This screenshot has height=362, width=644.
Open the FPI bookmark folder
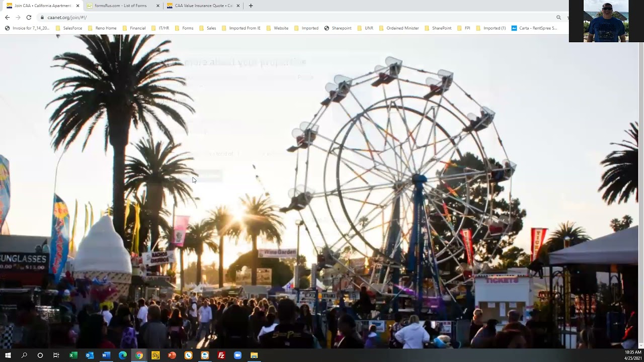(464, 28)
